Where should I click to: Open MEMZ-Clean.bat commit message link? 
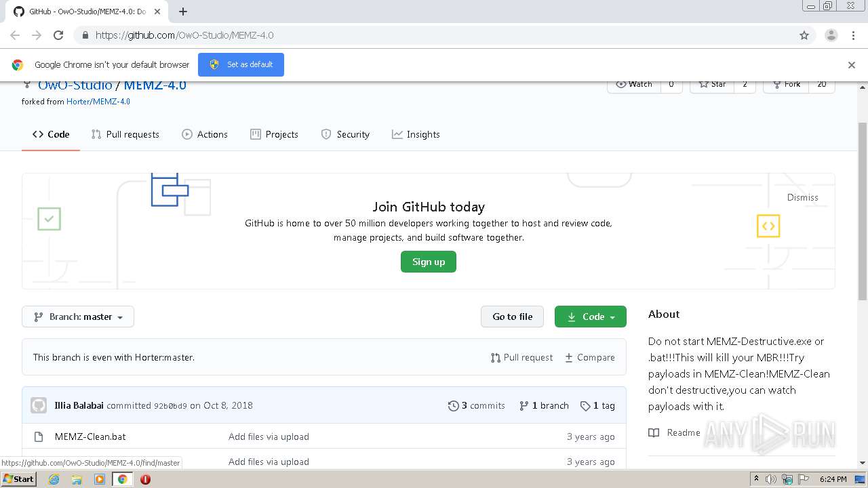click(269, 436)
